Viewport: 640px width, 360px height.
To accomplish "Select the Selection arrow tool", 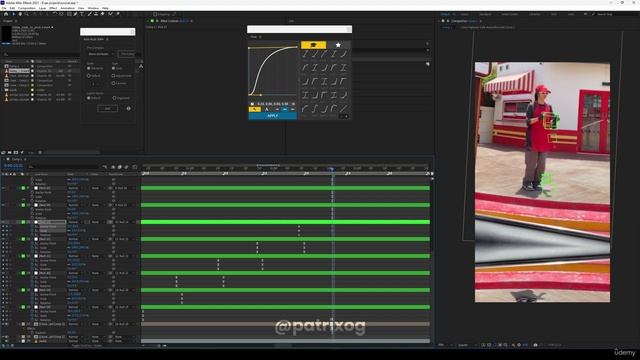I will coord(13,14).
